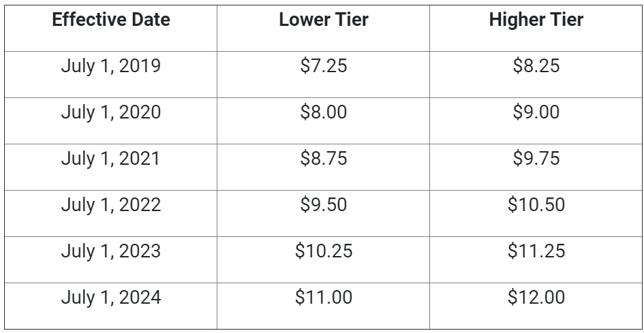Click the $12.00 higher tier cell
Image resolution: width=644 pixels, height=333 pixels.
(x=536, y=297)
